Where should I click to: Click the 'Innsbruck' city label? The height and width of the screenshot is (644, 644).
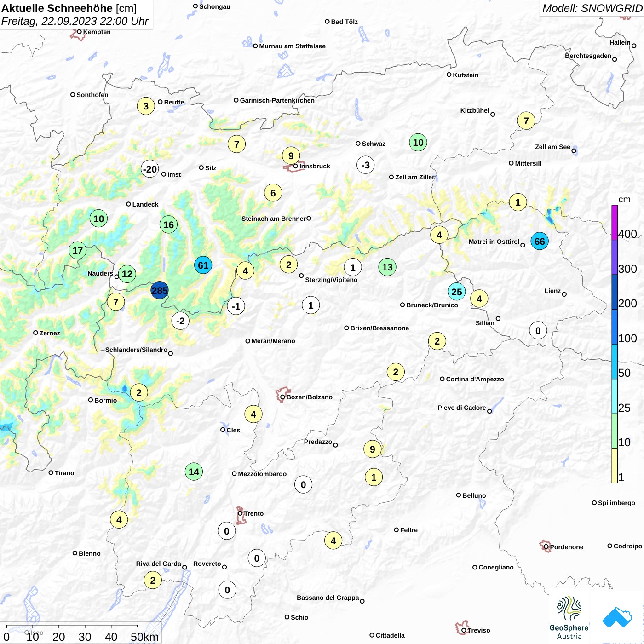[315, 167]
